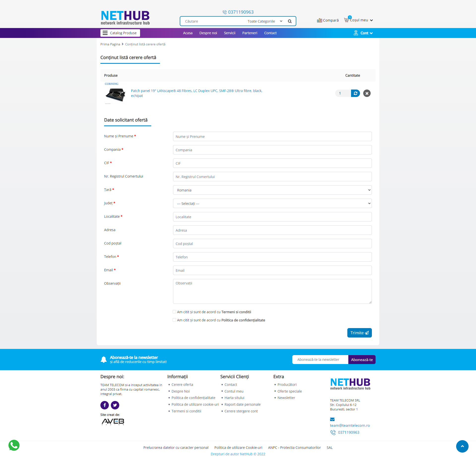This screenshot has width=476, height=460.
Task: Click the scroll-to-top arrow button
Action: [x=462, y=446]
